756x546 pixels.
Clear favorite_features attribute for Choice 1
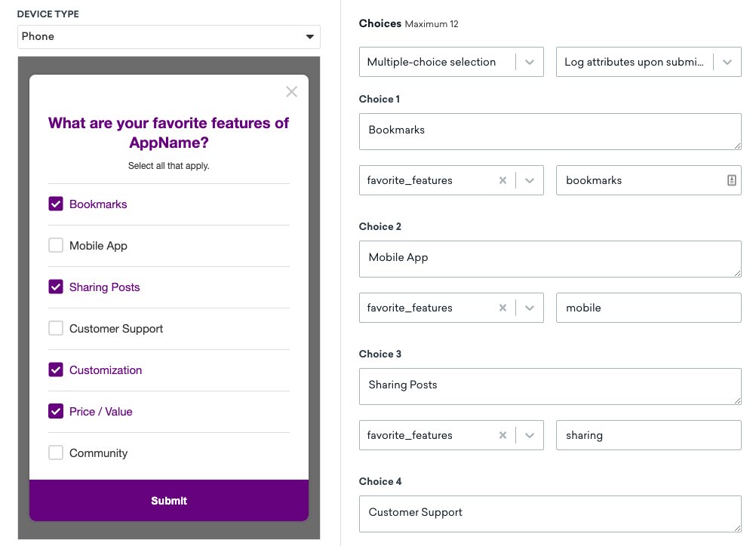[502, 181]
